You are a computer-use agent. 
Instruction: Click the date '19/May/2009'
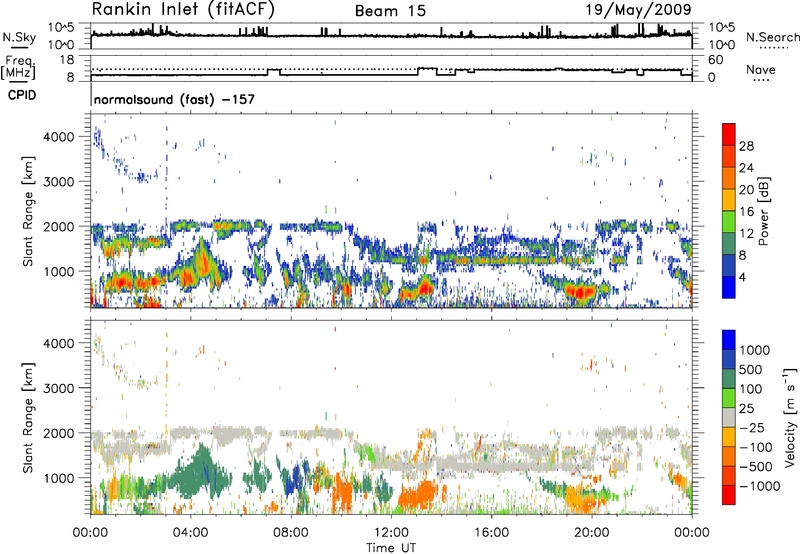coord(638,10)
